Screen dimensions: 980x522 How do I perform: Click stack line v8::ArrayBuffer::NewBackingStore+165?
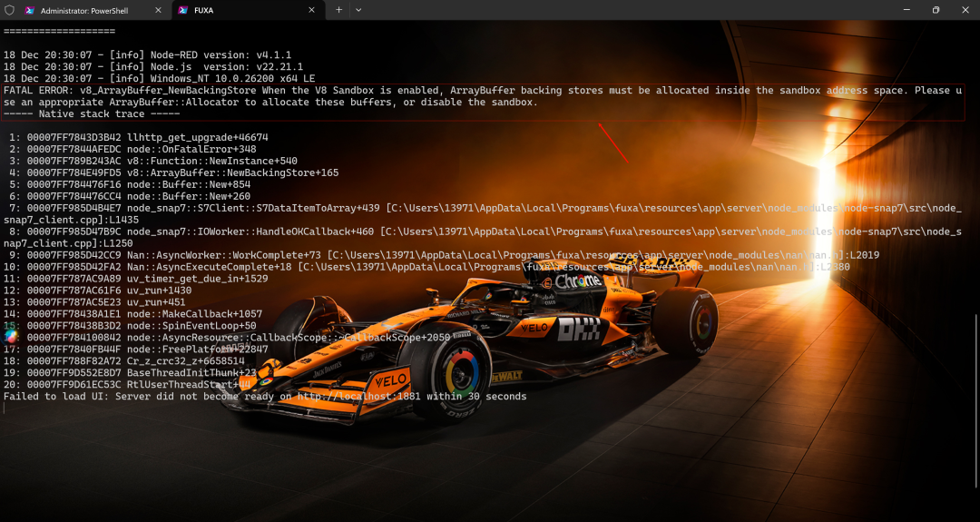coord(173,172)
